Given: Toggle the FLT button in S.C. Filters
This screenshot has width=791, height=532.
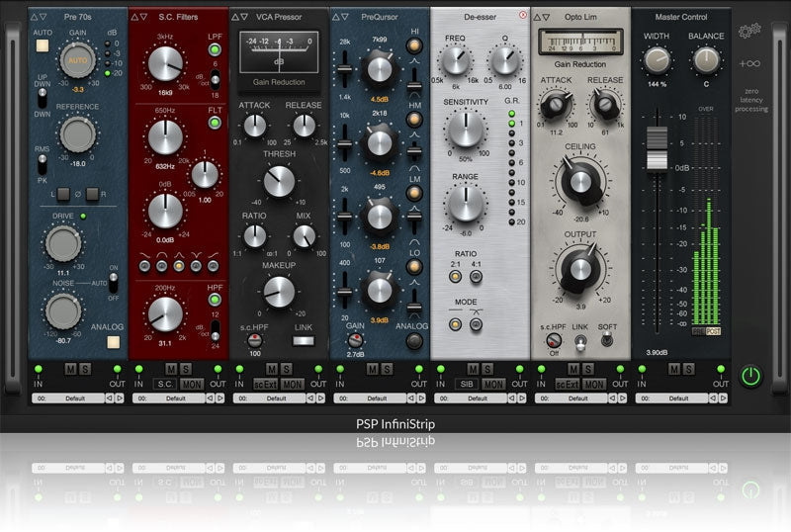Looking at the screenshot, I should [215, 123].
